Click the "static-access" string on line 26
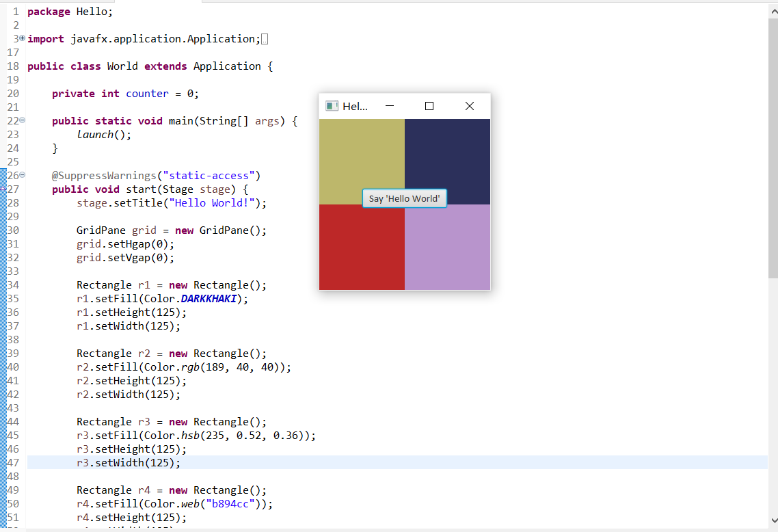This screenshot has width=778, height=532. 209,176
